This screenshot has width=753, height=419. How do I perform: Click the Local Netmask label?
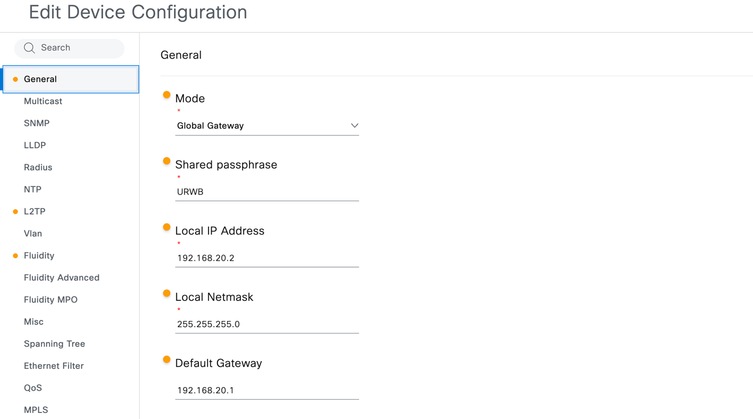click(214, 297)
